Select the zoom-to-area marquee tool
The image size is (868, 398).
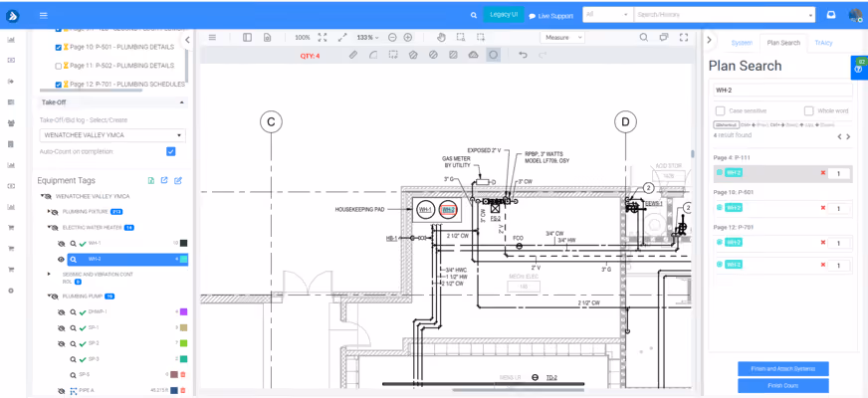tap(461, 37)
